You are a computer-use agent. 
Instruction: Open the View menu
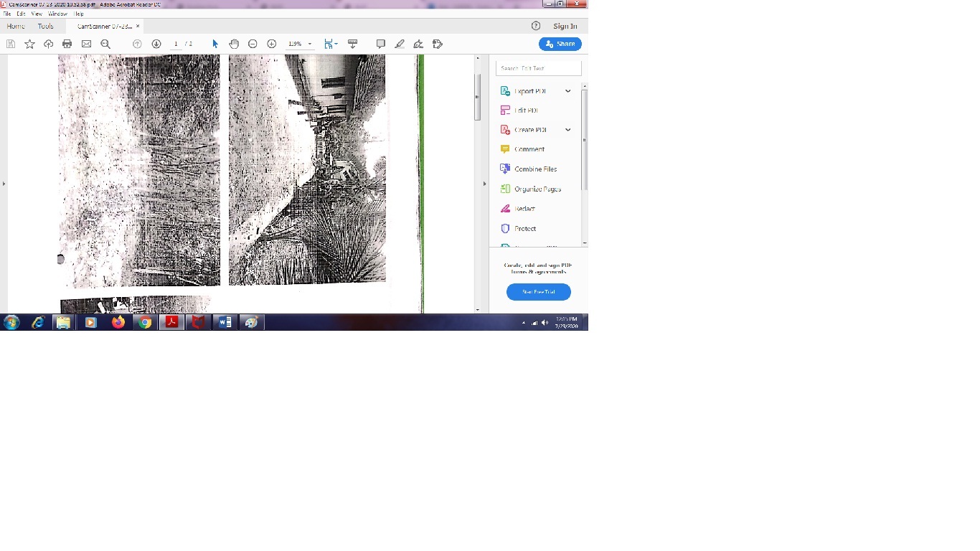pos(37,14)
